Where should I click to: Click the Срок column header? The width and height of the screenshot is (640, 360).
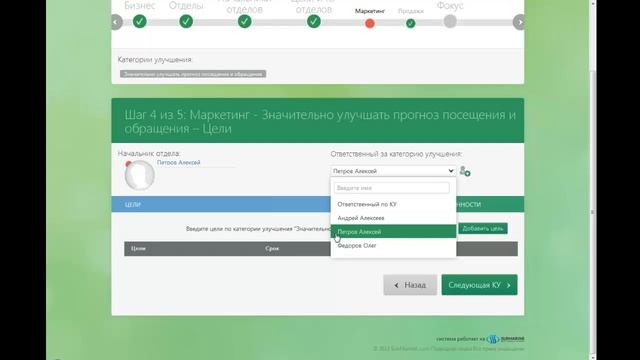[272, 249]
